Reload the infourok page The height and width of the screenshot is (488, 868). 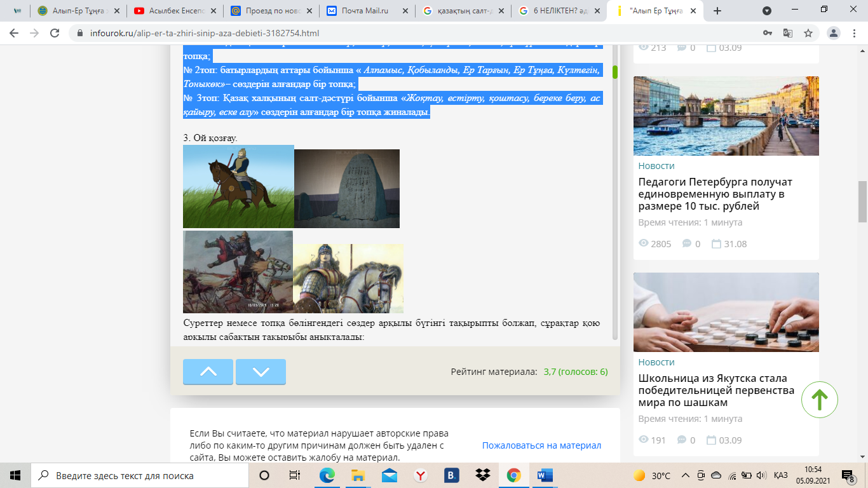[x=55, y=33]
